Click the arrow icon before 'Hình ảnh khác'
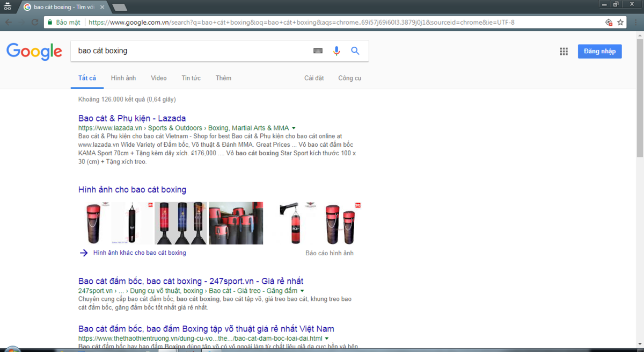 [83, 253]
